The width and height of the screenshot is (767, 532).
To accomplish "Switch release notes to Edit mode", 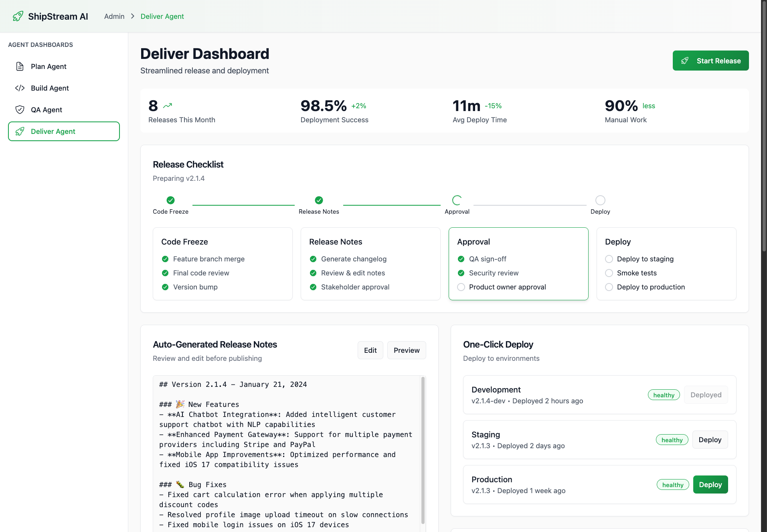I will 370,350.
